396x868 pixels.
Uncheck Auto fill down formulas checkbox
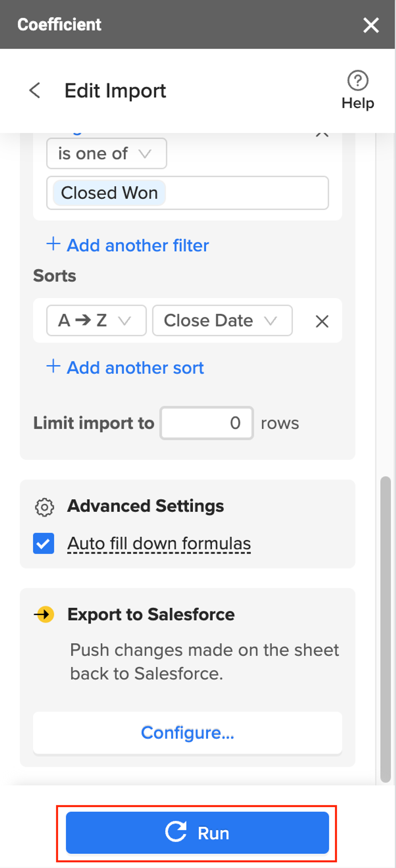coord(44,543)
